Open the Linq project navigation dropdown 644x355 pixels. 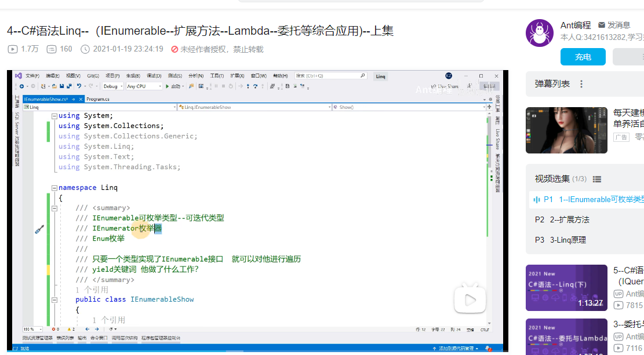coord(100,107)
